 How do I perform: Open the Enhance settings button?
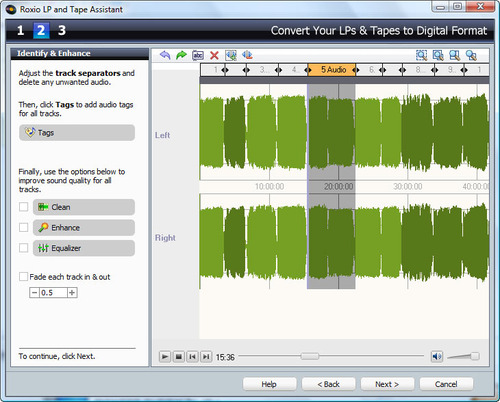pos(84,228)
